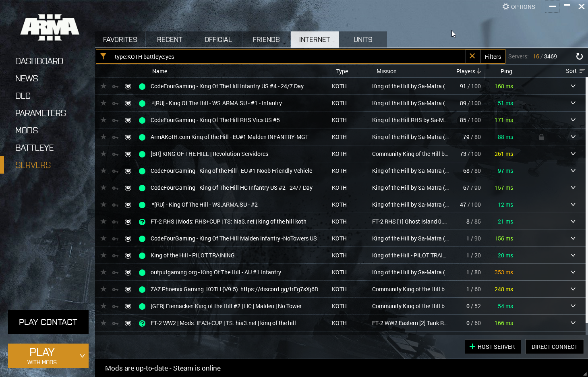Click the Host Server button
This screenshot has width=588, height=377.
[x=493, y=346]
